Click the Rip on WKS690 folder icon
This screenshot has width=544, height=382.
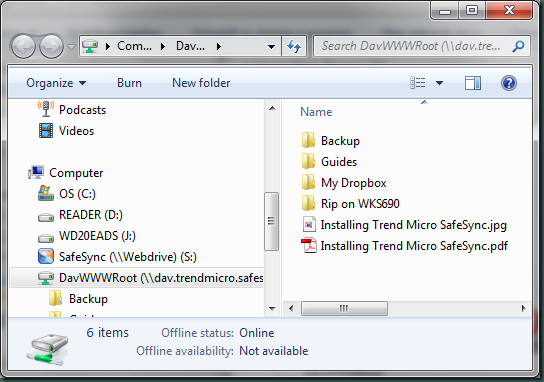coord(308,203)
